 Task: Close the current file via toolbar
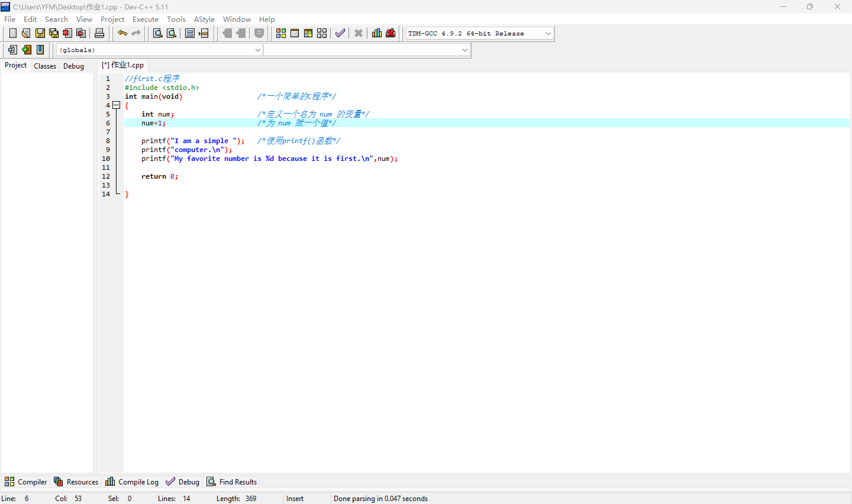click(x=67, y=33)
